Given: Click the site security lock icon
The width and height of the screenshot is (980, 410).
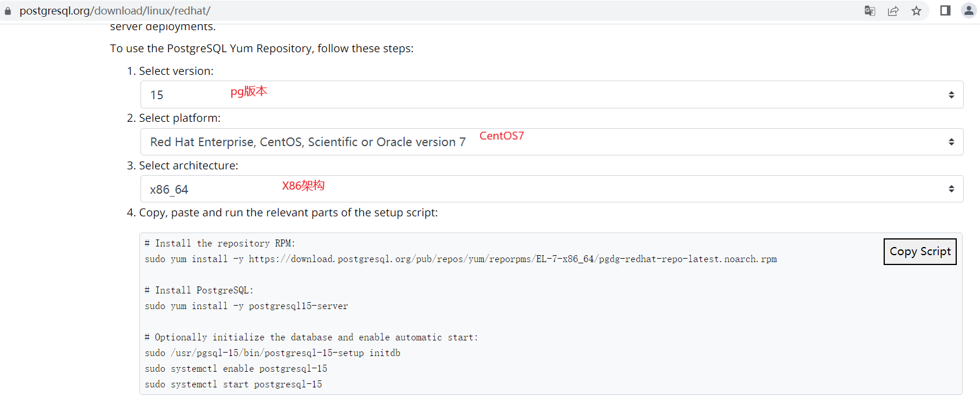Looking at the screenshot, I should coord(8,11).
